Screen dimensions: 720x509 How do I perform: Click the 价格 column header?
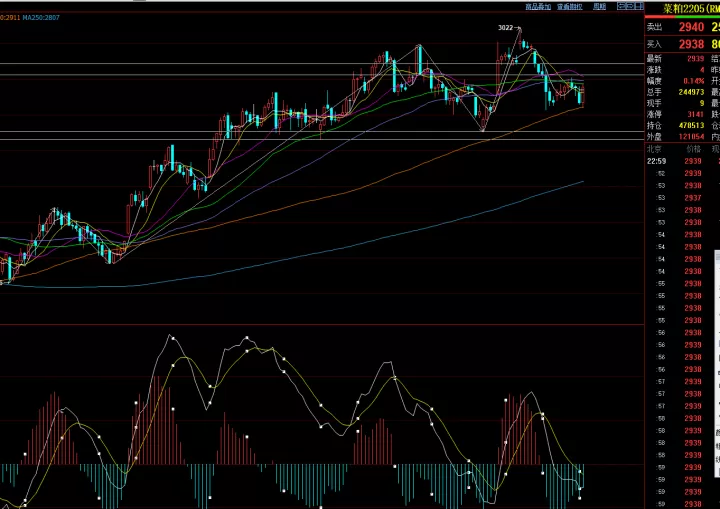pos(693,149)
